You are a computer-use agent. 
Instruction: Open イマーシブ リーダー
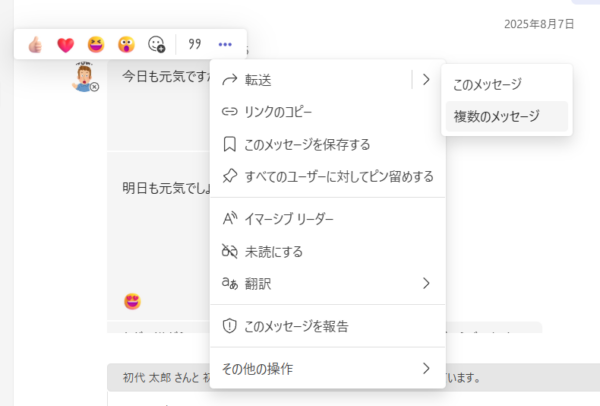[295, 219]
